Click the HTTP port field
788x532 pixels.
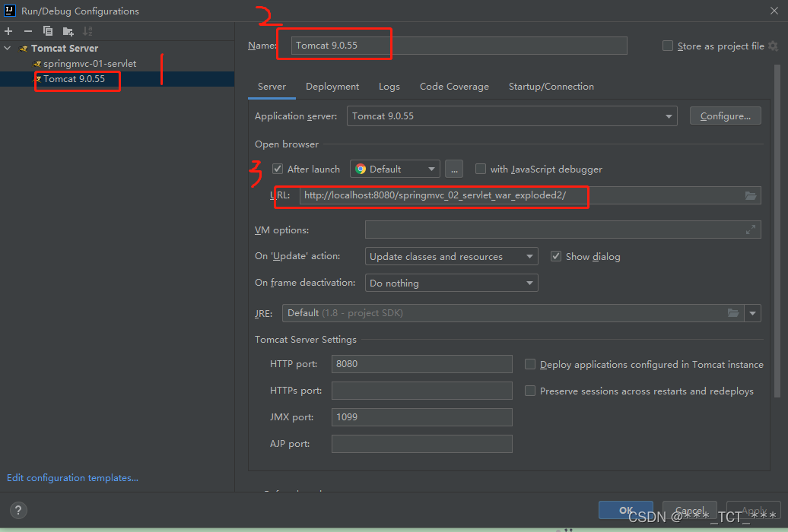click(421, 364)
